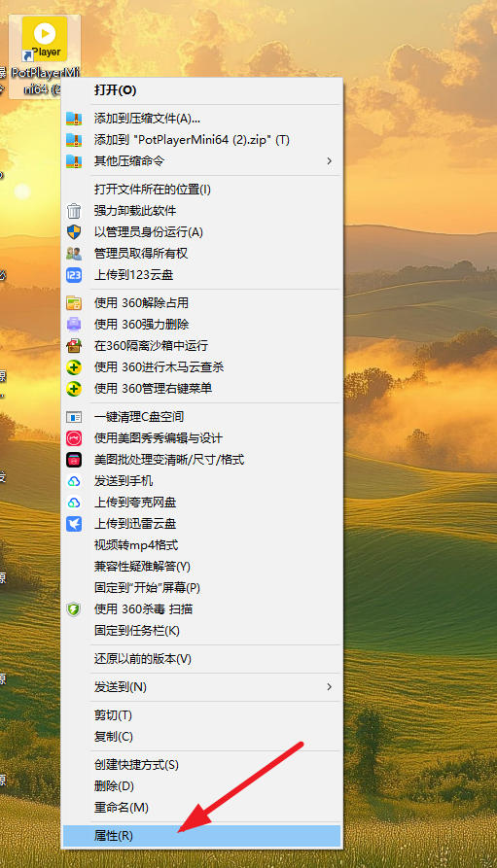The image size is (497, 868).
Task: Select 上传到迅雷云盘
Action: (201, 524)
